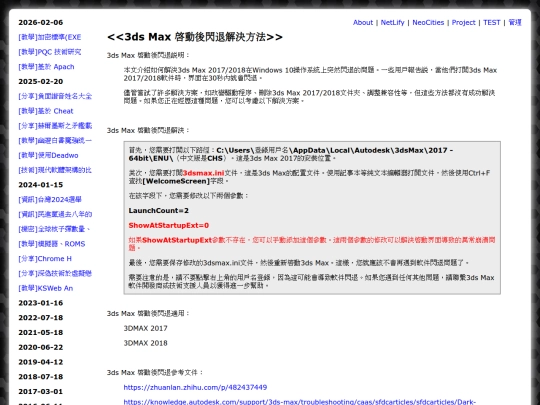Expand the 2021-05-18 date group
This screenshot has height=405, width=540.
[41, 333]
